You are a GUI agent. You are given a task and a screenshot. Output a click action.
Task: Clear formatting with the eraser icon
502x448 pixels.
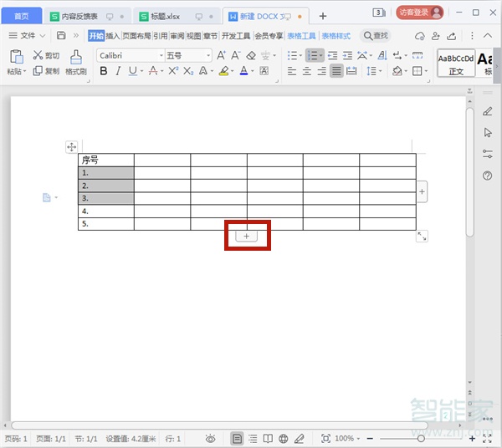point(251,56)
